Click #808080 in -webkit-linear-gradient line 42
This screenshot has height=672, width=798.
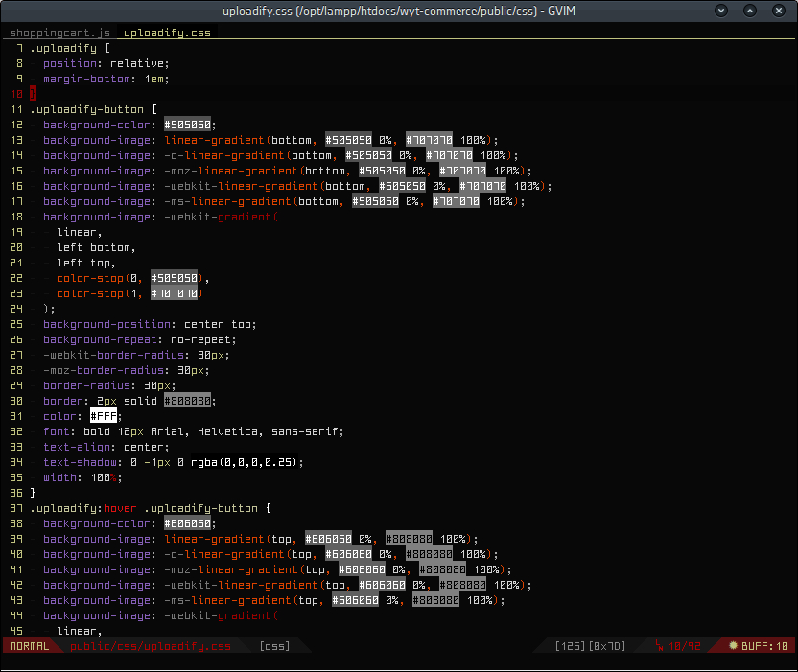(462, 585)
